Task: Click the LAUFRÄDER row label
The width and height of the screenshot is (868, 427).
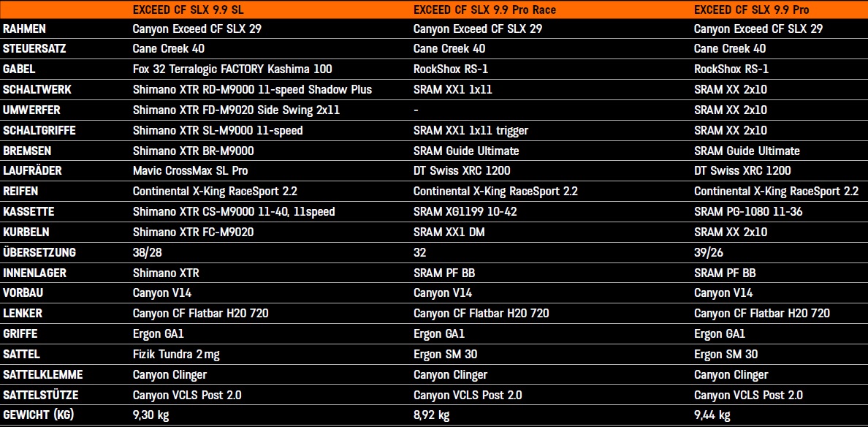Action: click(32, 171)
